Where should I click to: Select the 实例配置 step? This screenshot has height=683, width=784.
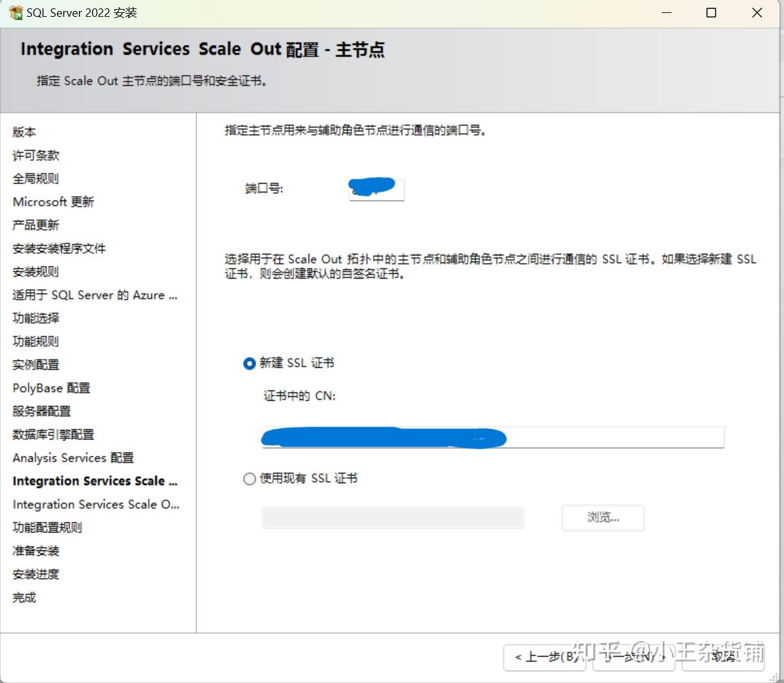coord(36,364)
